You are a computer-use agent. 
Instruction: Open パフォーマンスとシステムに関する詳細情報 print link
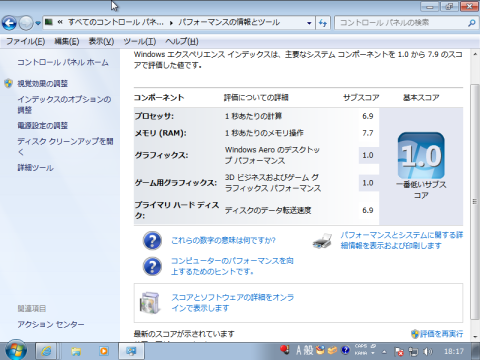point(402,240)
